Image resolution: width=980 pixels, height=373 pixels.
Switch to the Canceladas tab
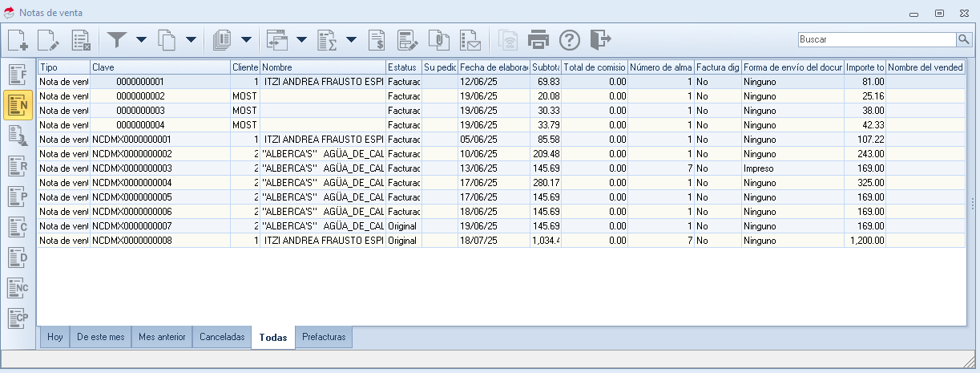click(x=222, y=338)
